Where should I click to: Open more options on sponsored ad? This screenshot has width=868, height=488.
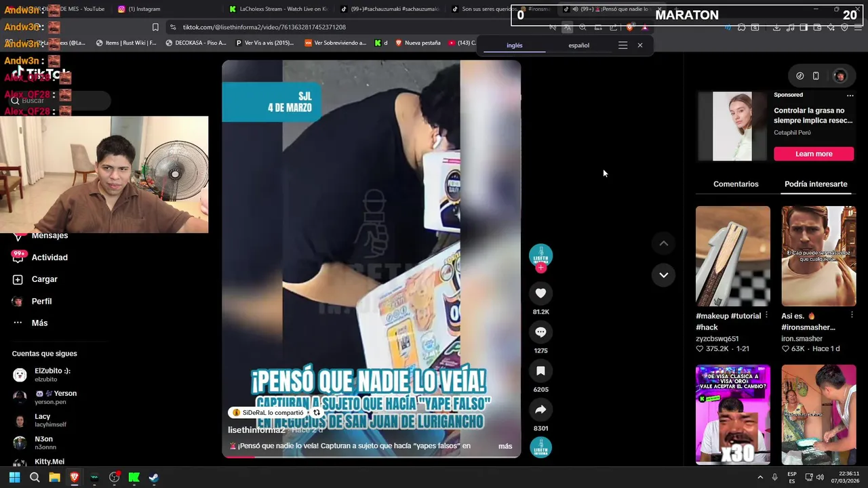(850, 96)
